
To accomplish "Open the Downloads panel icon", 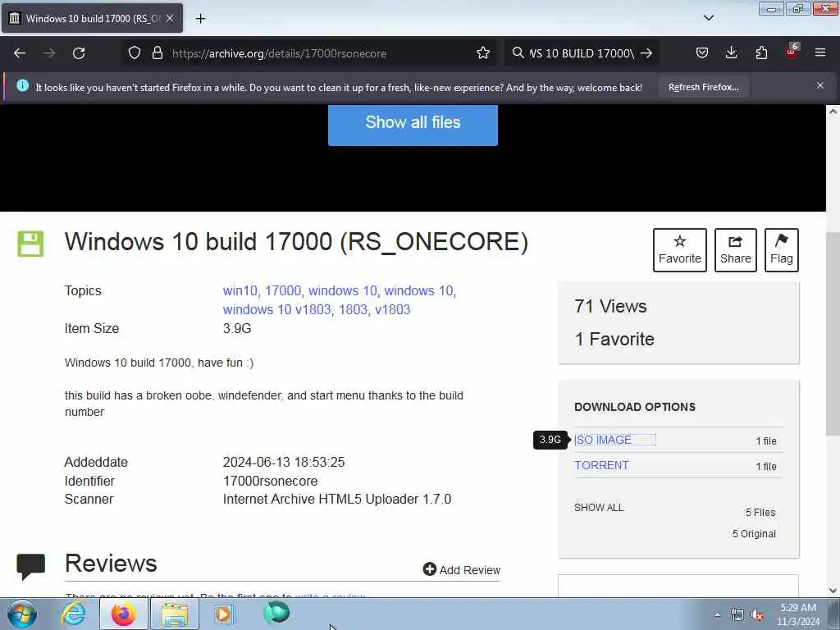I will coord(731,53).
